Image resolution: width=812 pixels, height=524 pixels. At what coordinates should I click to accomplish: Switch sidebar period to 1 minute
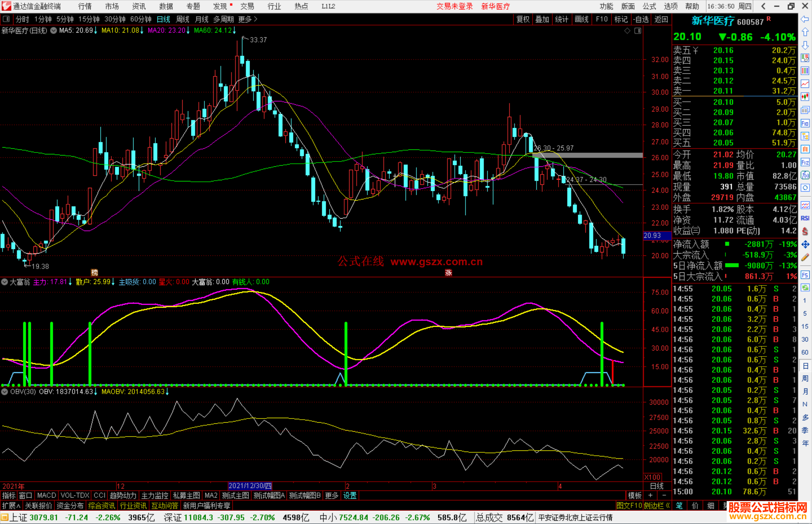click(804, 301)
